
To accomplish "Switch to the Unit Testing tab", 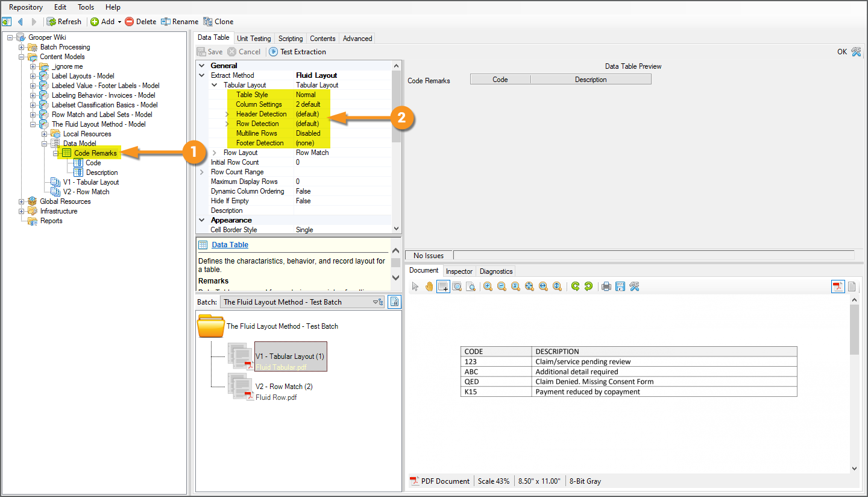I will (x=254, y=39).
